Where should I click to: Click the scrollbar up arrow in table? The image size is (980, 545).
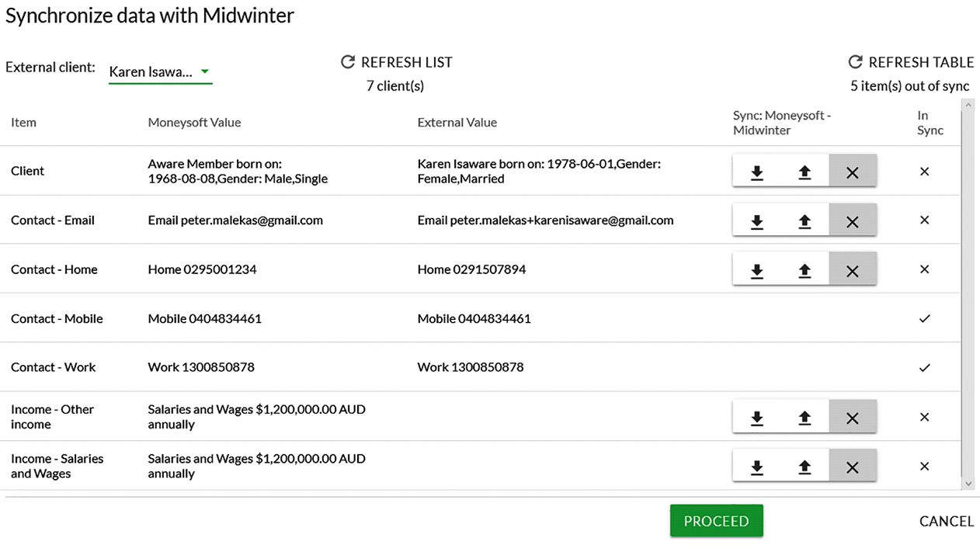[x=968, y=105]
